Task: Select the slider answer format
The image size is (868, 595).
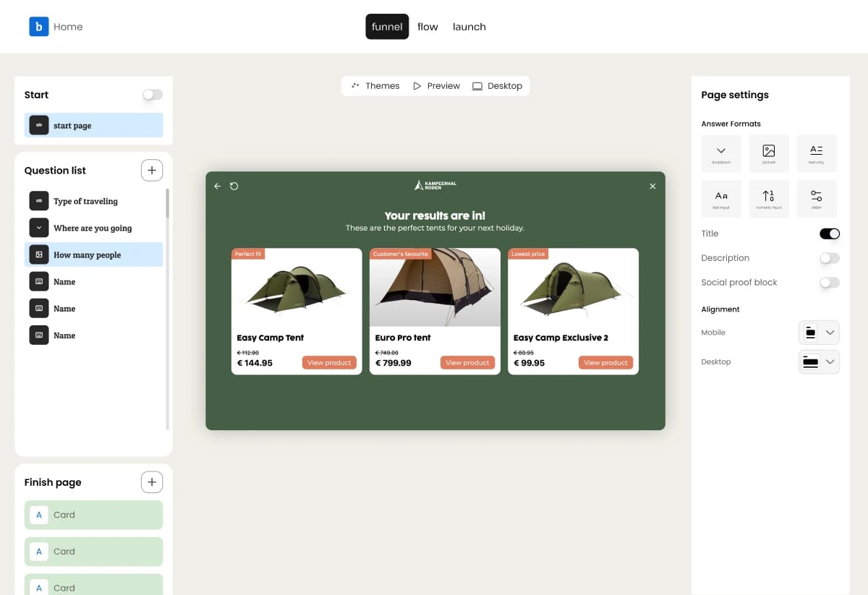Action: point(817,199)
